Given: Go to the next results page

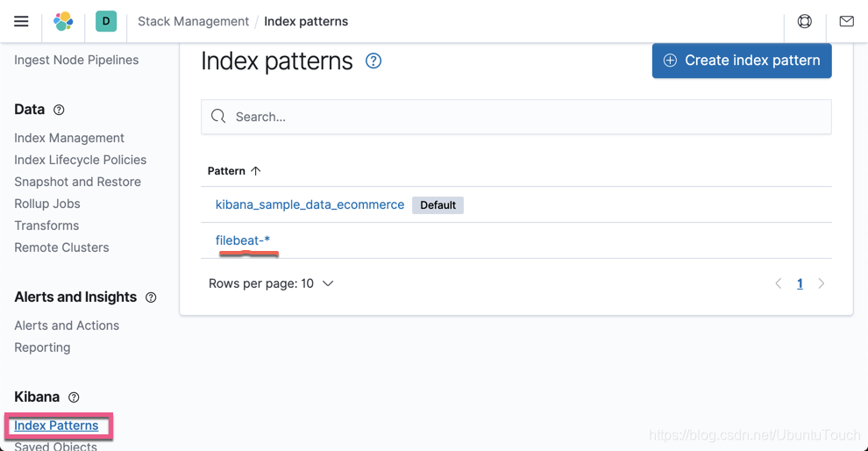Looking at the screenshot, I should click(x=821, y=283).
